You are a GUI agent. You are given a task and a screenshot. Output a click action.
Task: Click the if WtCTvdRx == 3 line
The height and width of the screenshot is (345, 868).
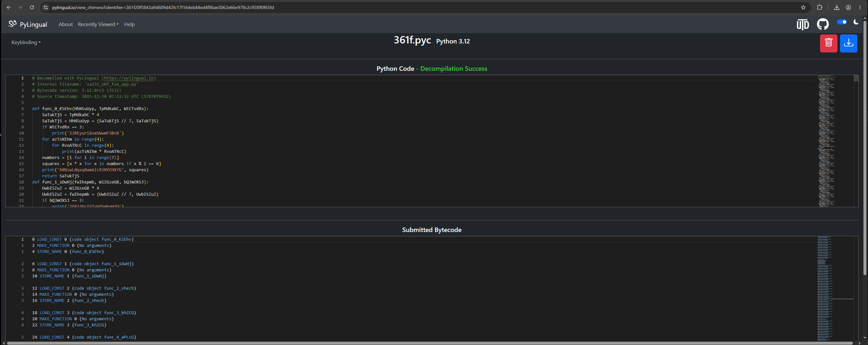click(63, 127)
